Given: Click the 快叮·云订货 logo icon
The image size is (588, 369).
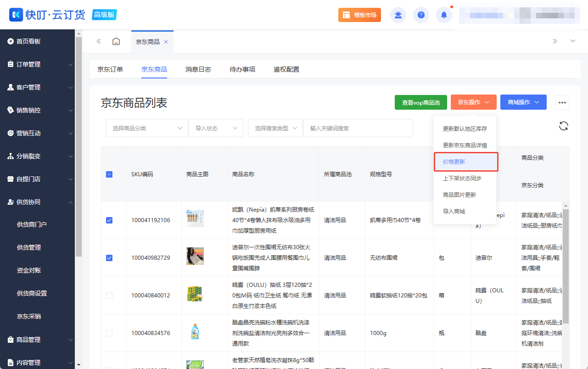Looking at the screenshot, I should tap(16, 15).
